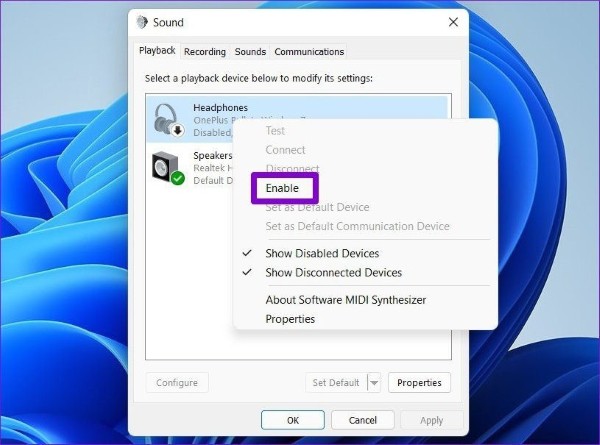Open Properties from the context menu
Viewport: 600px width, 445px height.
[290, 319]
